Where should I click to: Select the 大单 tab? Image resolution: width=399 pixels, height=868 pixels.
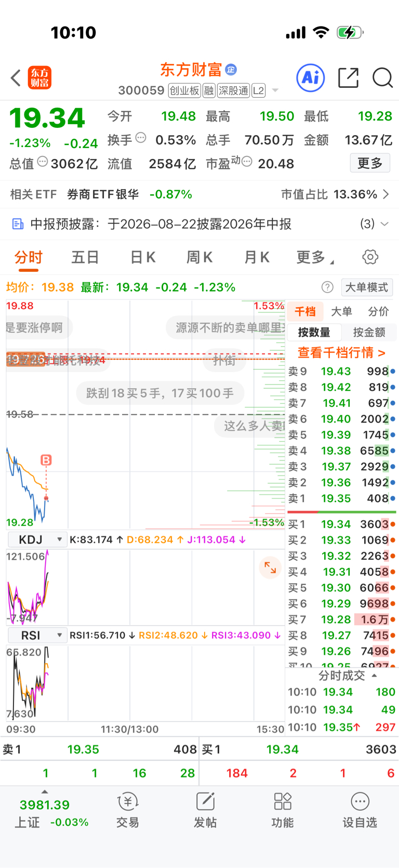[341, 311]
